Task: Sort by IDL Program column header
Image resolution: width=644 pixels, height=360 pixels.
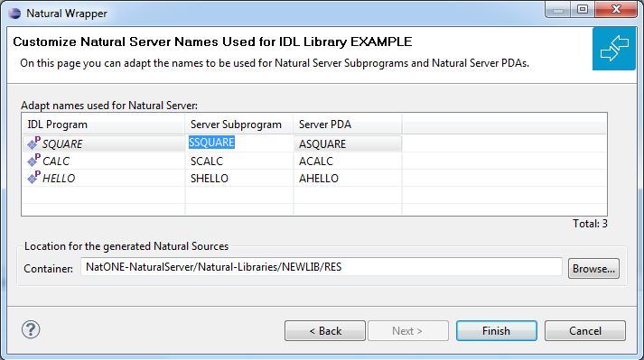Action: [103, 125]
